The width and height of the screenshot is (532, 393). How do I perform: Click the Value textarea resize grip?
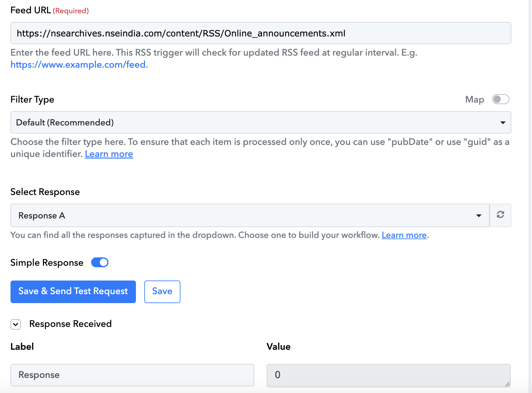click(x=507, y=384)
